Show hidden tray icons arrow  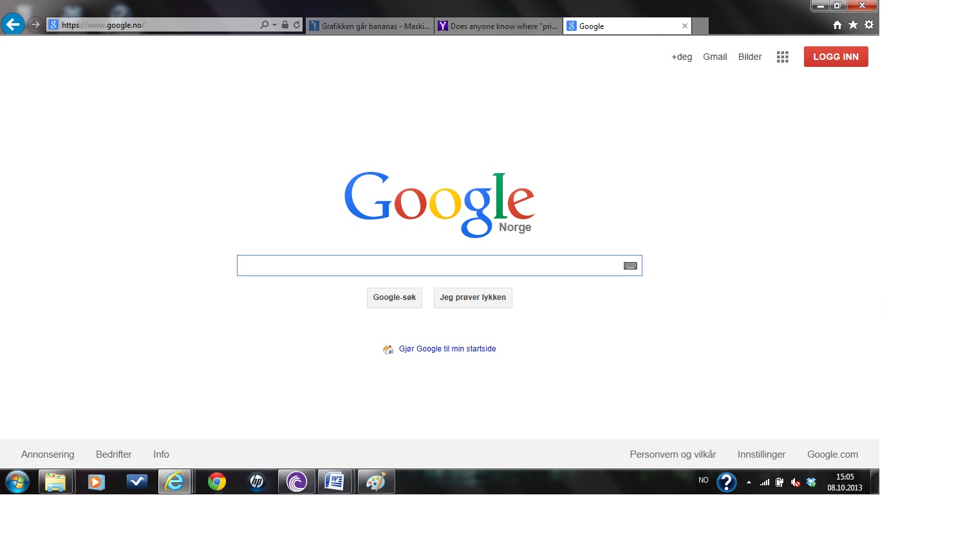[749, 482]
